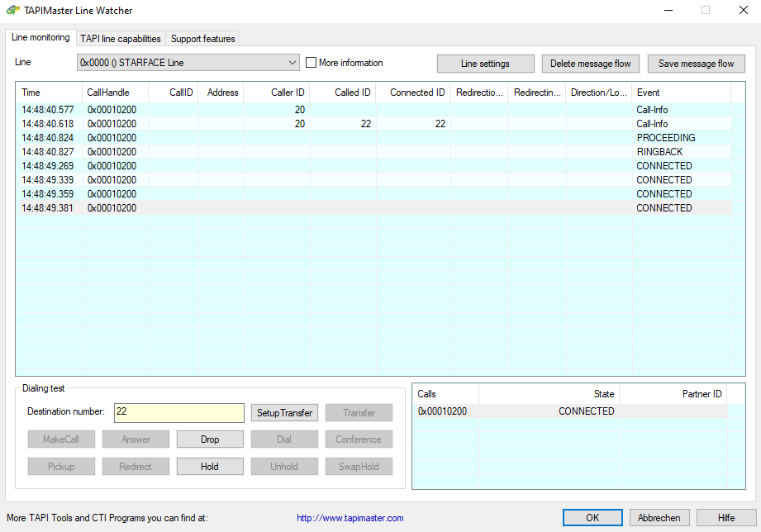Click the Partner ID column header
This screenshot has height=532, width=761.
coord(673,394)
